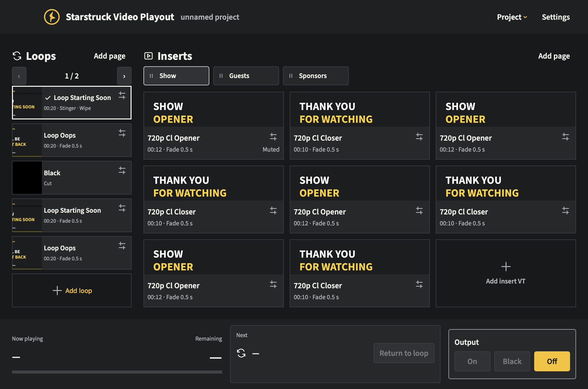Open Settings in the top bar
The image size is (588, 389).
tap(556, 17)
